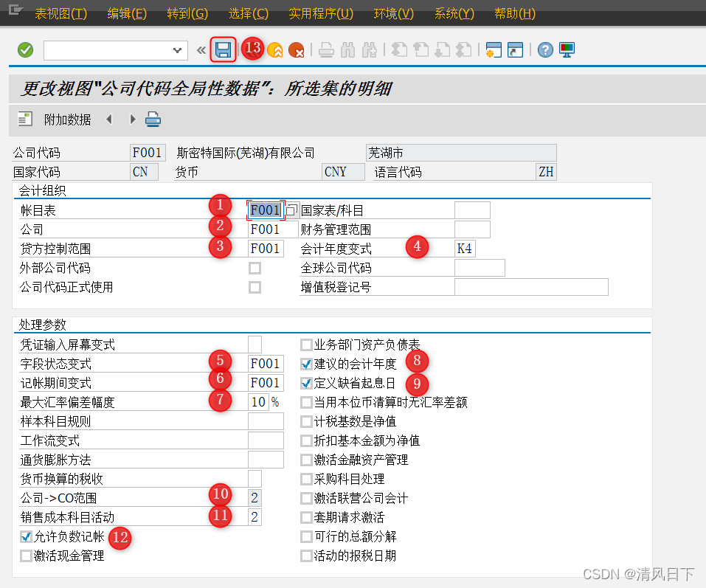Click the Create Shortcut icon
The width and height of the screenshot is (706, 588).
pos(514,49)
